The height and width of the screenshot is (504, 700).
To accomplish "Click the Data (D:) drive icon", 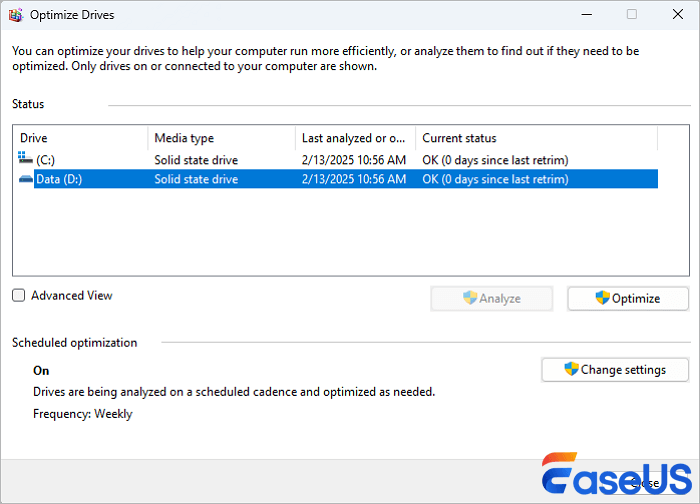I will [x=25, y=179].
